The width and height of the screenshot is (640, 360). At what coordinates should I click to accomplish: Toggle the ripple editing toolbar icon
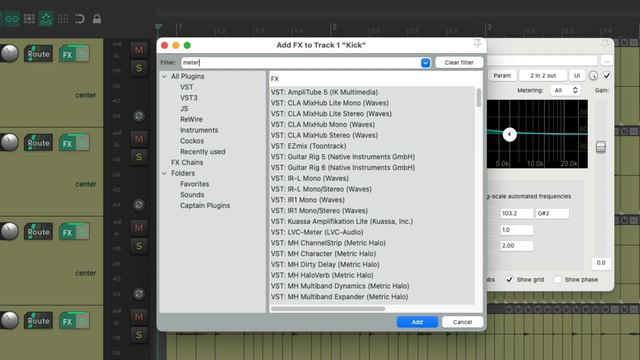46,19
